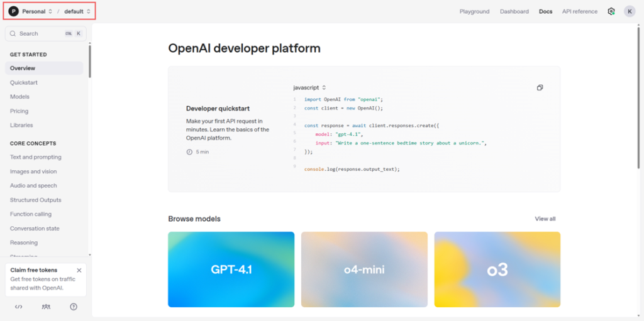Image resolution: width=644 pixels, height=321 pixels.
Task: Click the code brackets icon in sidebar footer
Action: [x=19, y=307]
